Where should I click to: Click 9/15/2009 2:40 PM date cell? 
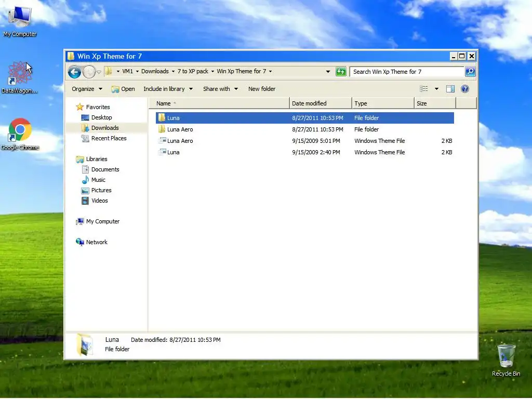(x=316, y=152)
